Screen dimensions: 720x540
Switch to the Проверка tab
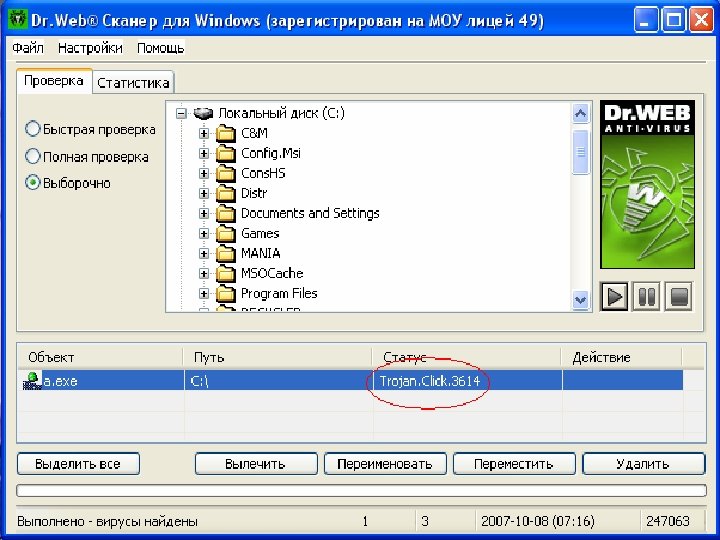click(x=54, y=81)
